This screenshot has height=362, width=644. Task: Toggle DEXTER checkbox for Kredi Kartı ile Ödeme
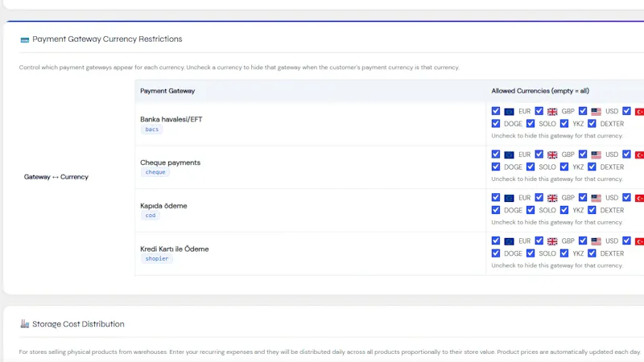[x=592, y=253]
